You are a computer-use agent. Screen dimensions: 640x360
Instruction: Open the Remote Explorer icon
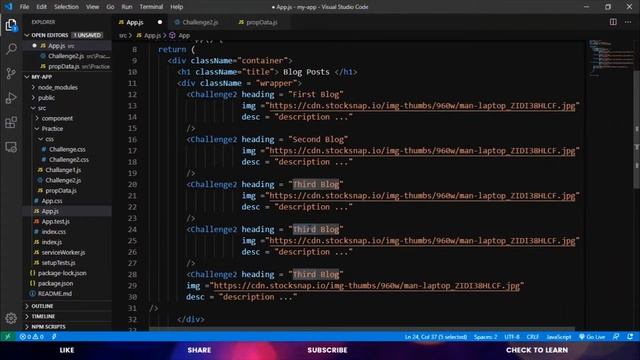(x=11, y=147)
